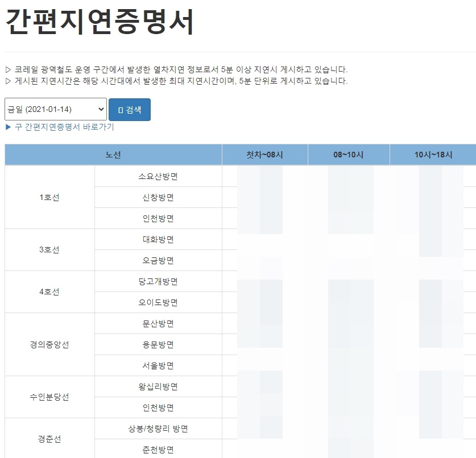Click the 서울방면 direction row

(158, 365)
